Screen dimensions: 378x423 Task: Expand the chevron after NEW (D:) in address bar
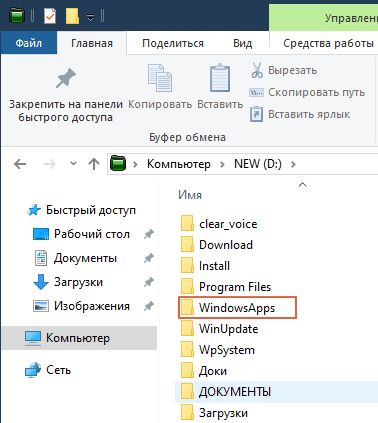(x=293, y=164)
